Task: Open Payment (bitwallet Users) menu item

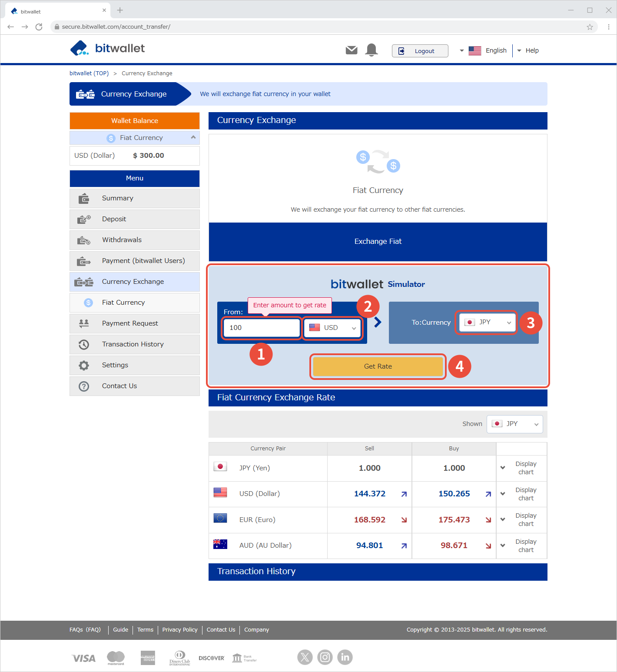Action: [x=135, y=261]
